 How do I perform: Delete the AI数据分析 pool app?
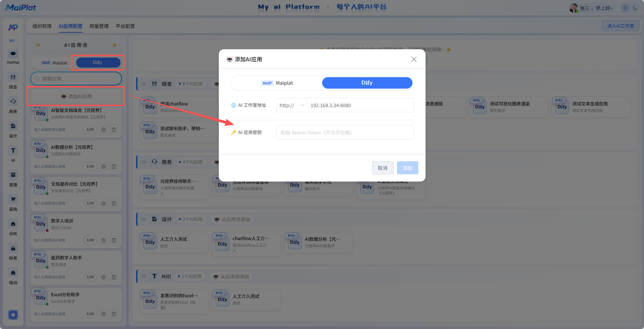coord(114,166)
